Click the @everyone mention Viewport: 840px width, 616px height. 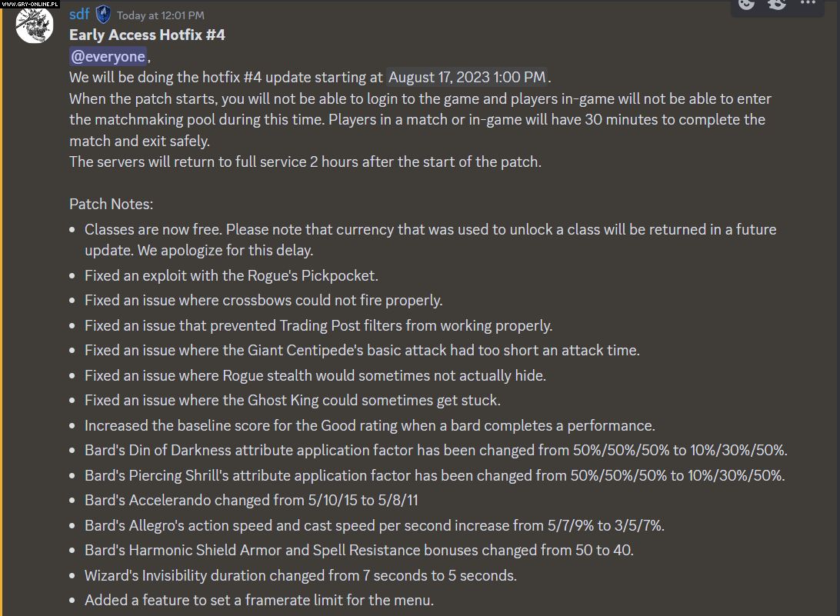coord(108,57)
